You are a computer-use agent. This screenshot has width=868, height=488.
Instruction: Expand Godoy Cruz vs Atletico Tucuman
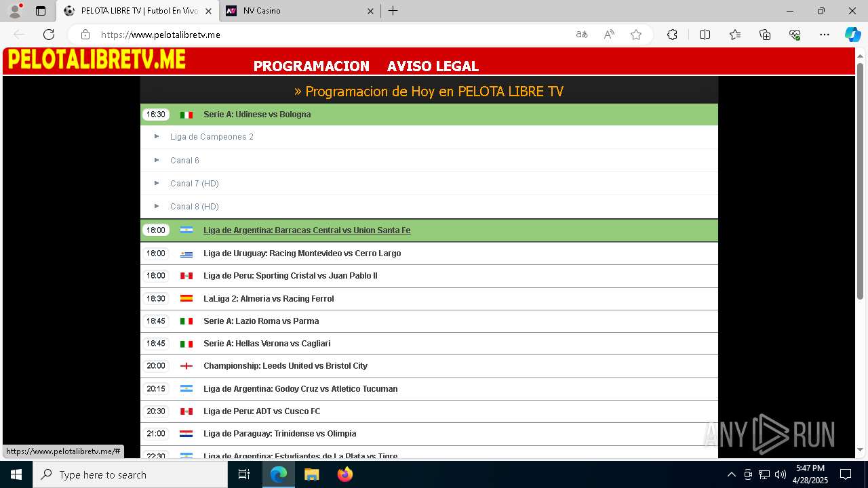tap(429, 389)
